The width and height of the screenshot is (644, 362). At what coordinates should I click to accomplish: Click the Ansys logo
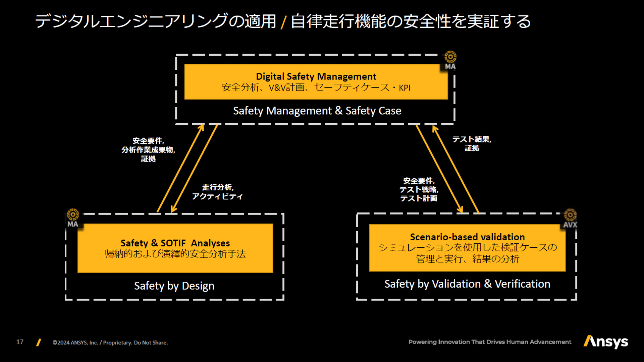(x=606, y=343)
